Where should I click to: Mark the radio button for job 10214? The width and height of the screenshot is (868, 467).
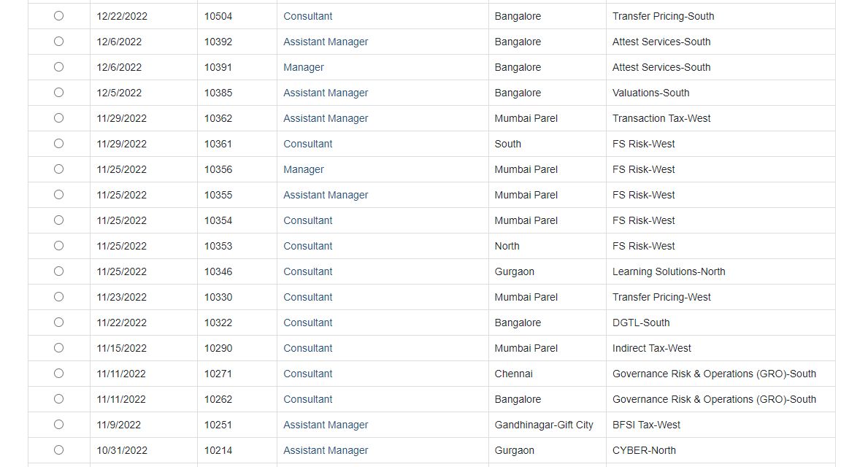coord(58,450)
